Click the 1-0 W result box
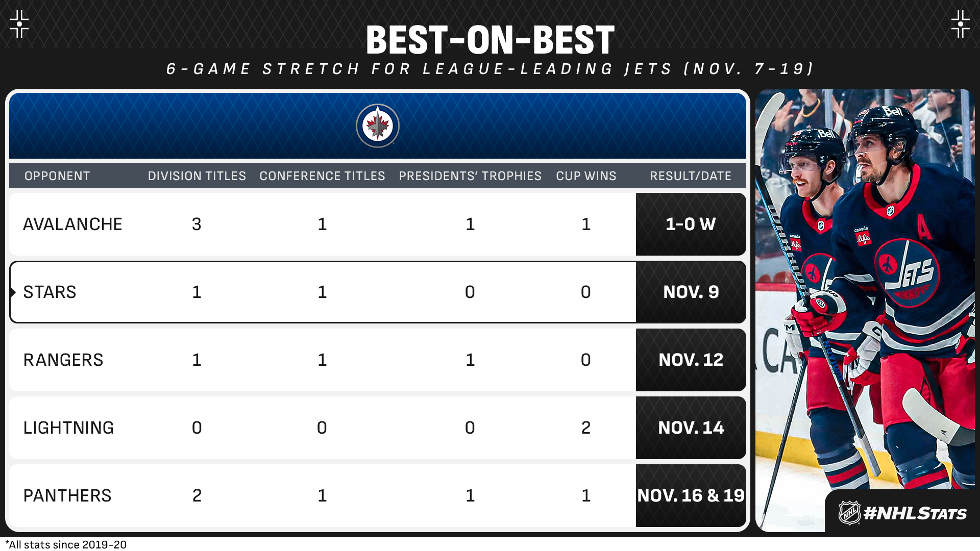This screenshot has height=551, width=980. (691, 224)
